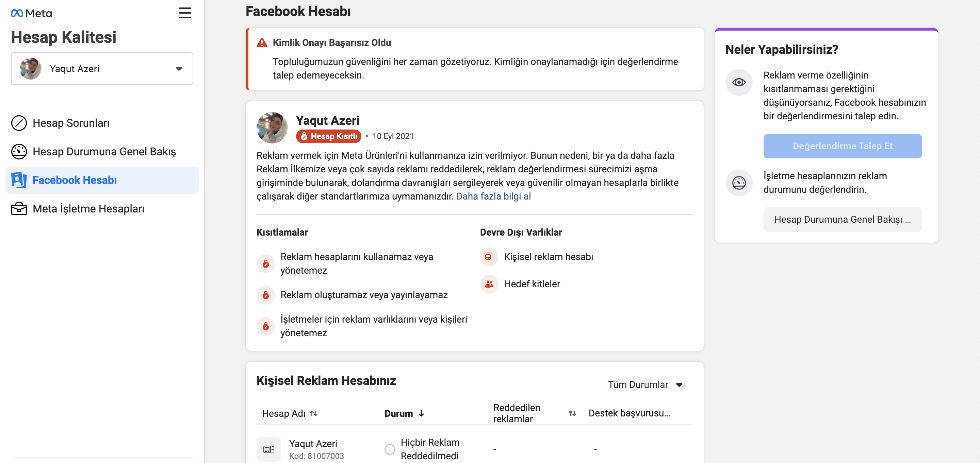Click the Yaqut Azeri name heading in card
The image size is (980, 463).
click(x=327, y=120)
